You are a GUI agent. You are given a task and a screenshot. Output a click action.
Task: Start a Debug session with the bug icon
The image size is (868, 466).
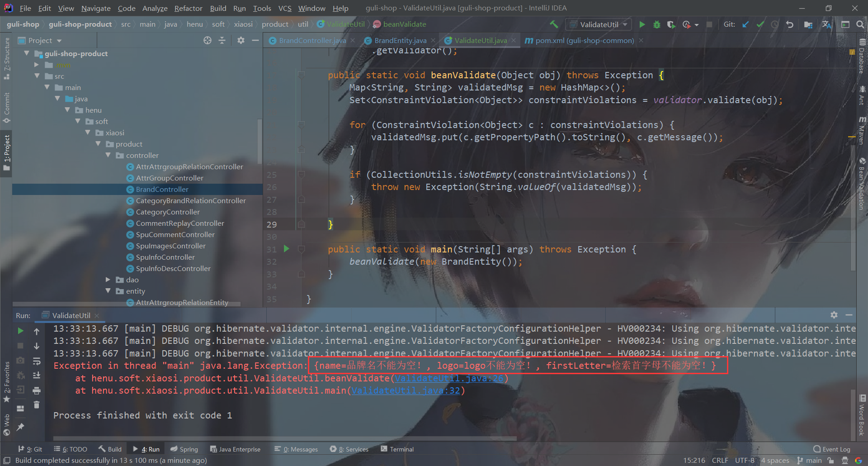(656, 24)
